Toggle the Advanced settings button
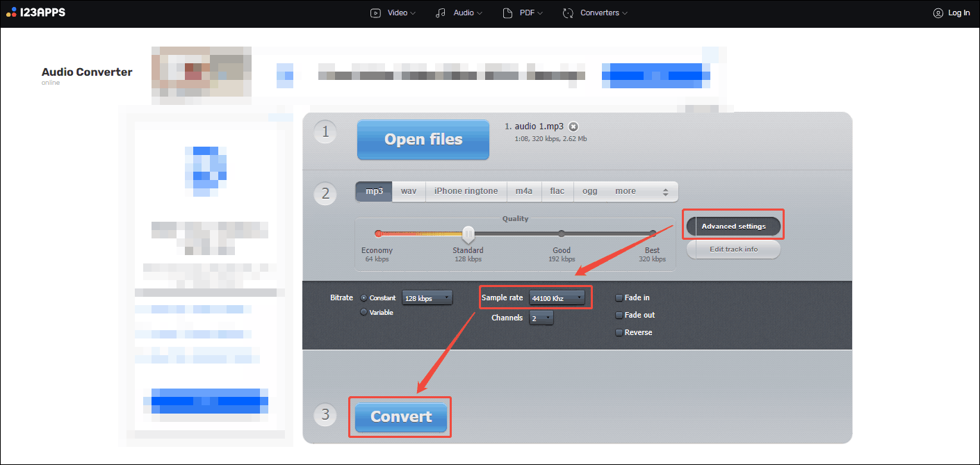The image size is (980, 465). [x=733, y=227]
